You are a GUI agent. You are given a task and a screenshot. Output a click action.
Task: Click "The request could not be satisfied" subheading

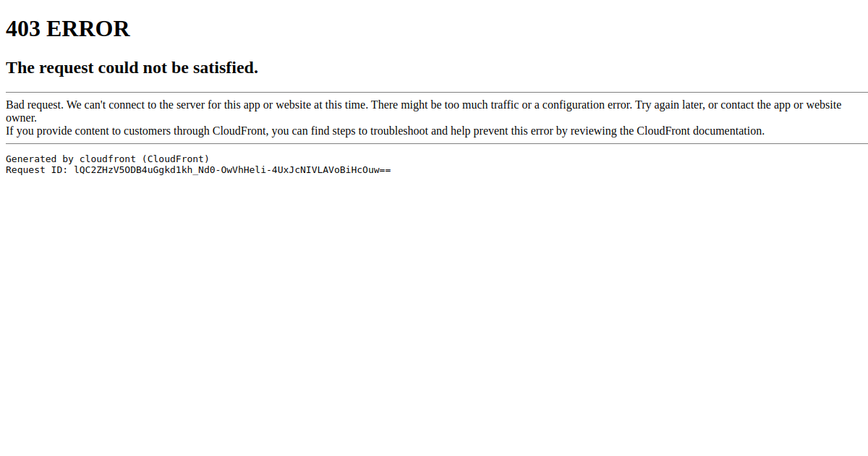(132, 67)
